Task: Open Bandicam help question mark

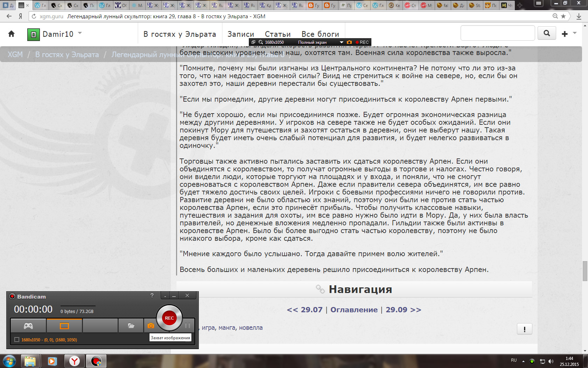Action: (x=152, y=295)
